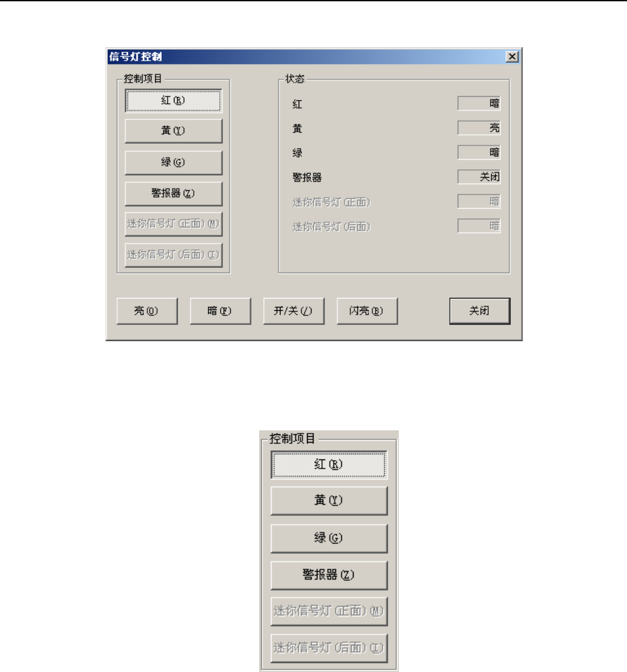Select 绿 (G) in the enlarged 控制项目 panel

click(x=329, y=538)
